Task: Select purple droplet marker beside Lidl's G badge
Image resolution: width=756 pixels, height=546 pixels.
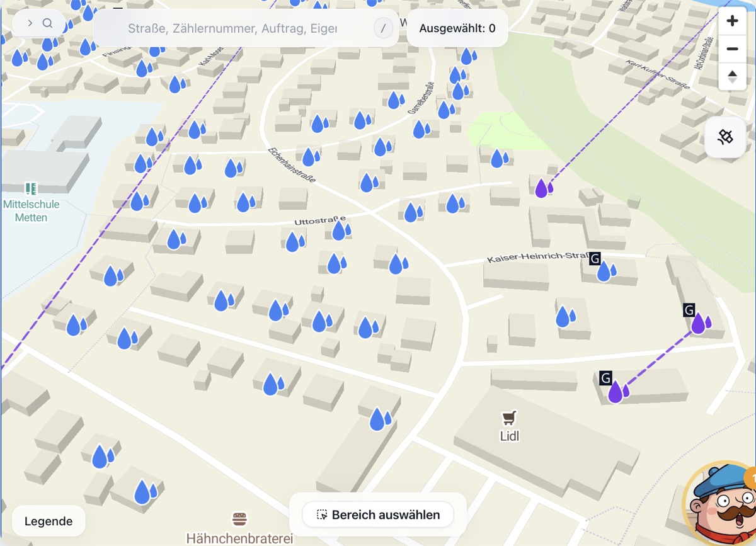Action: point(617,392)
